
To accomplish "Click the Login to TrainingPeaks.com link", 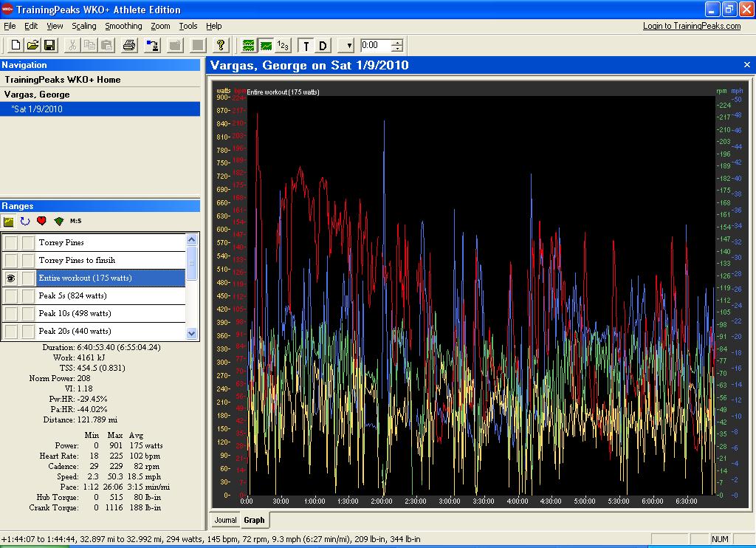I will pos(691,26).
